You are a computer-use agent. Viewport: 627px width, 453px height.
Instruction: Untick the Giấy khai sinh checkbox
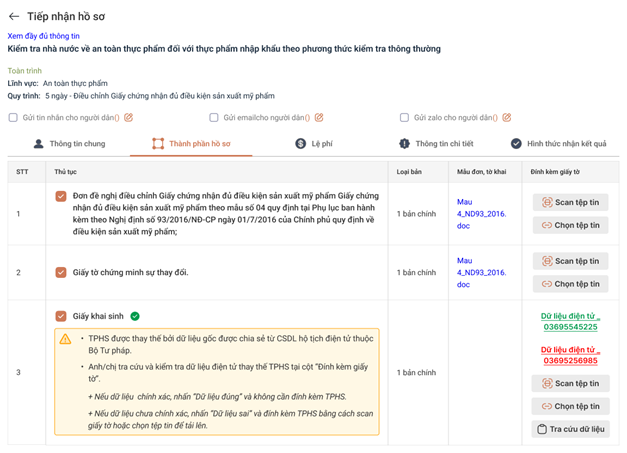point(61,316)
